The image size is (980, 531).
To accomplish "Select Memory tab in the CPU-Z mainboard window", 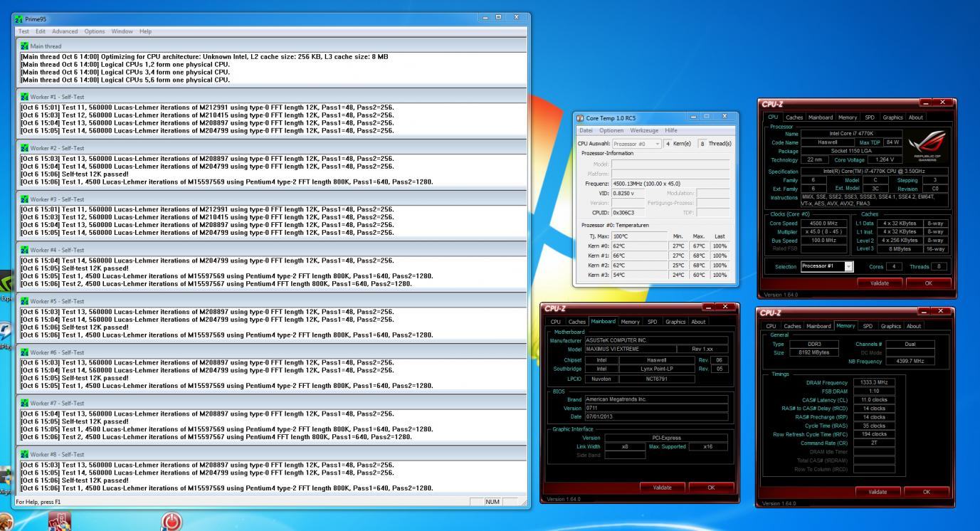I will point(631,322).
